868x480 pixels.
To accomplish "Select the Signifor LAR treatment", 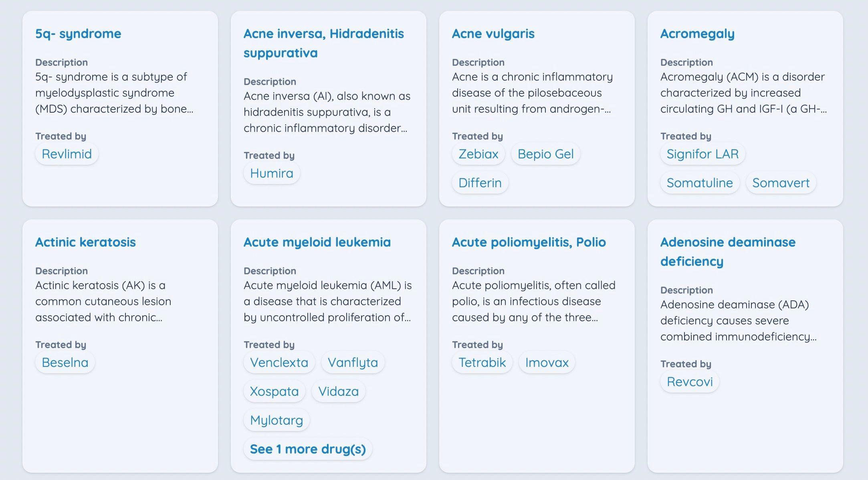I will click(x=702, y=154).
